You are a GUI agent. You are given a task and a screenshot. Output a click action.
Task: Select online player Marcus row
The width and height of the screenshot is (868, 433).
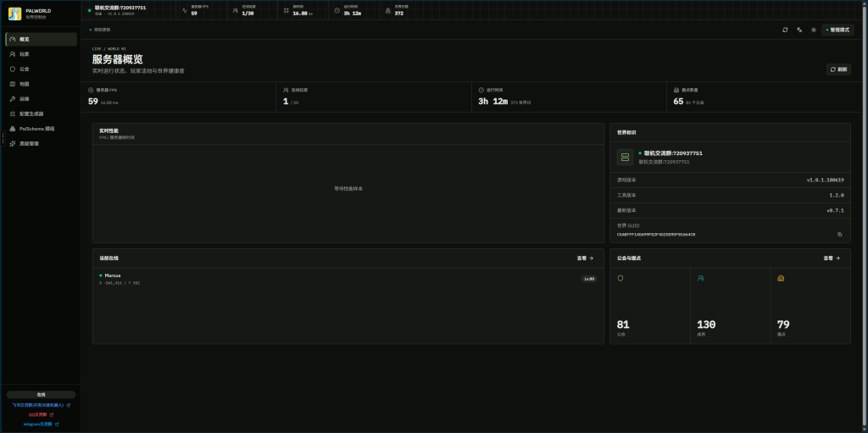[348, 279]
